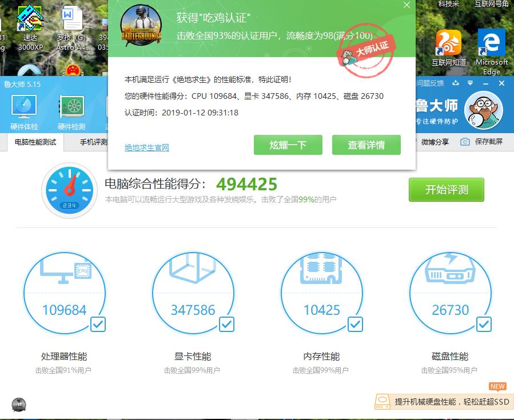The width and height of the screenshot is (514, 420).
Task: Click the lamp icon beside the SSD tip
Action: [382, 402]
